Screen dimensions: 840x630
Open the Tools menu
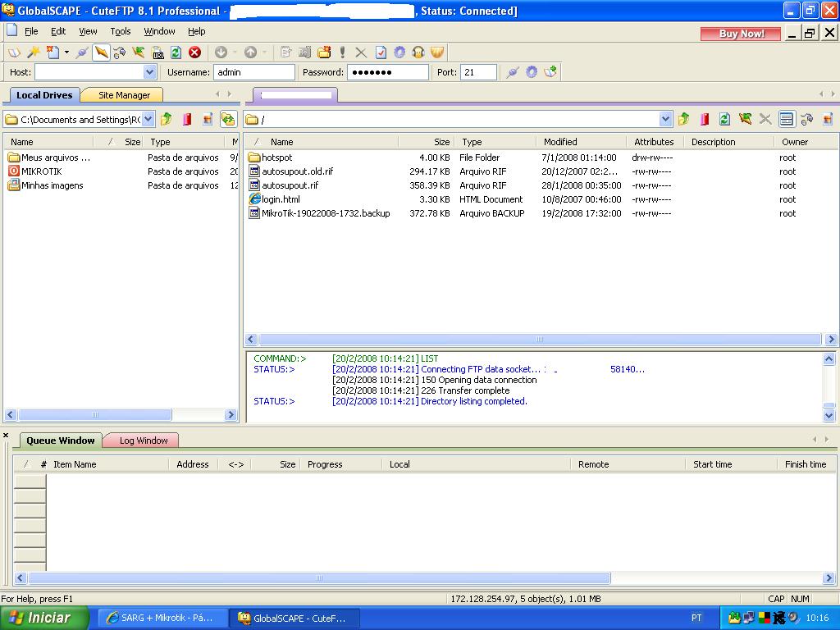click(x=121, y=31)
